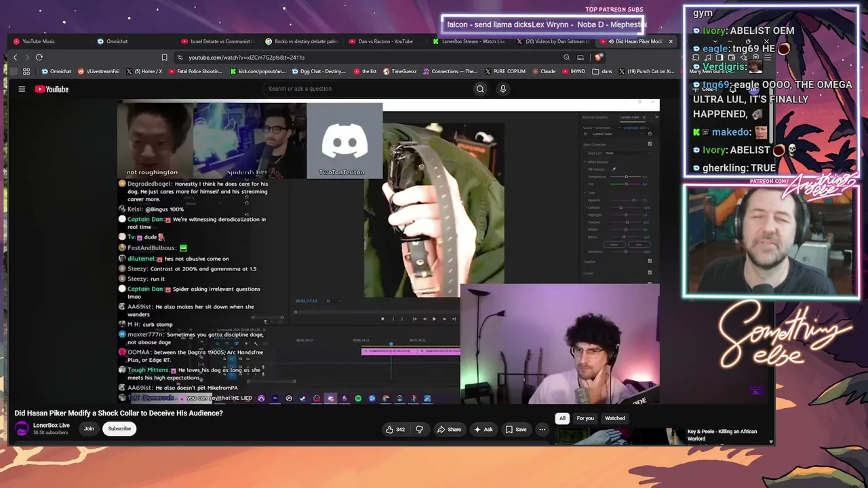
Task: Open more actions for the video
Action: 542,429
